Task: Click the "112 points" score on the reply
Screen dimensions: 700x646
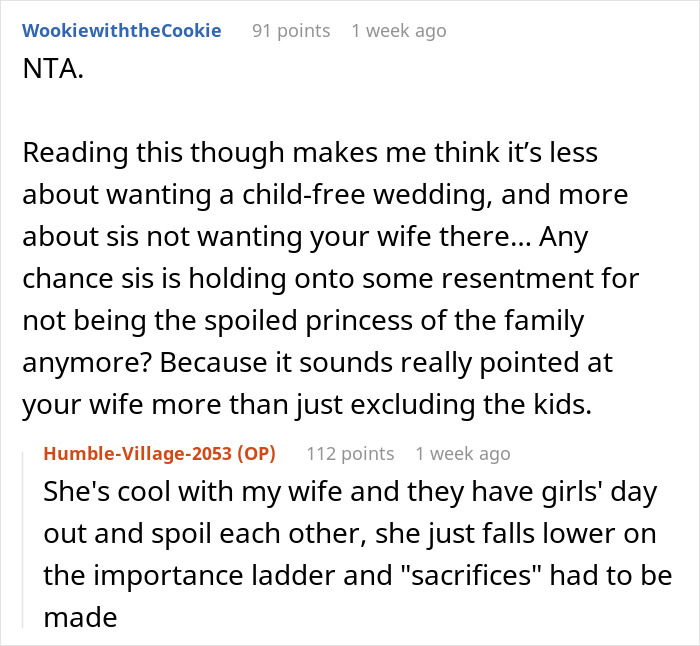Action: click(x=349, y=454)
